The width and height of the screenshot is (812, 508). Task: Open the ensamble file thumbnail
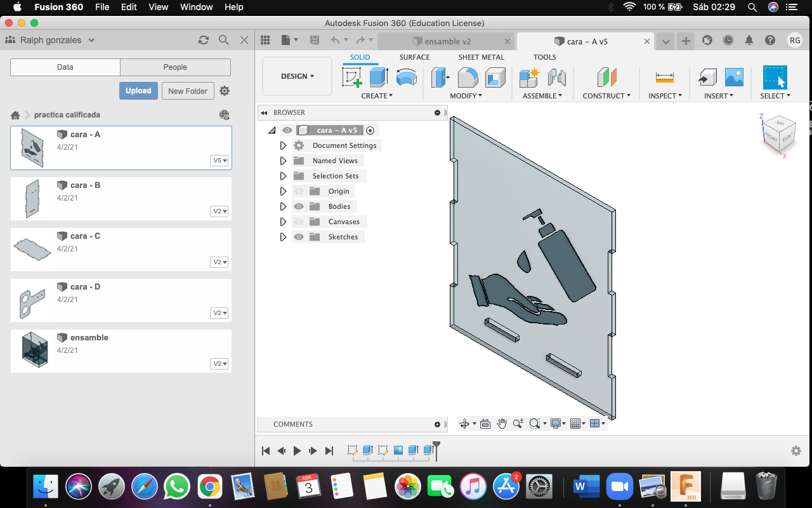point(33,351)
